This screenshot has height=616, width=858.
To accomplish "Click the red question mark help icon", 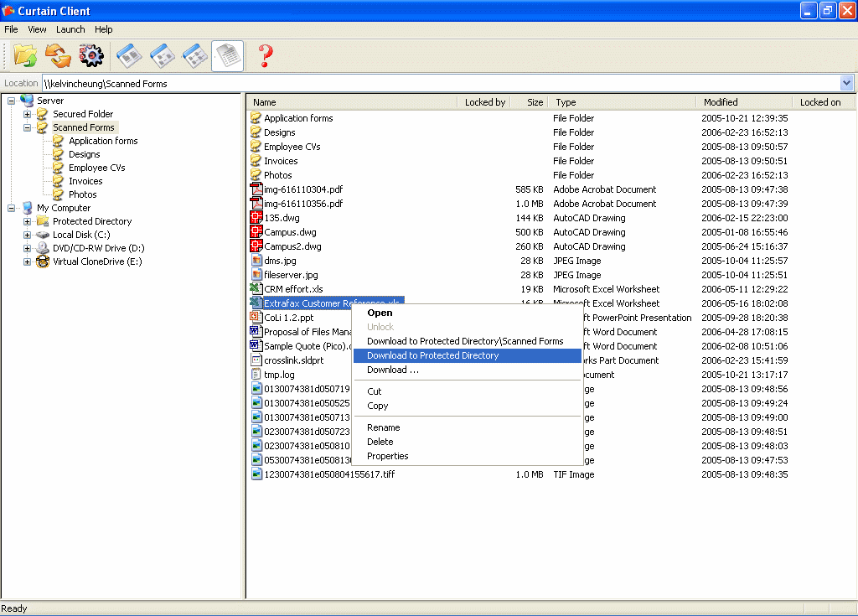I will [x=266, y=55].
